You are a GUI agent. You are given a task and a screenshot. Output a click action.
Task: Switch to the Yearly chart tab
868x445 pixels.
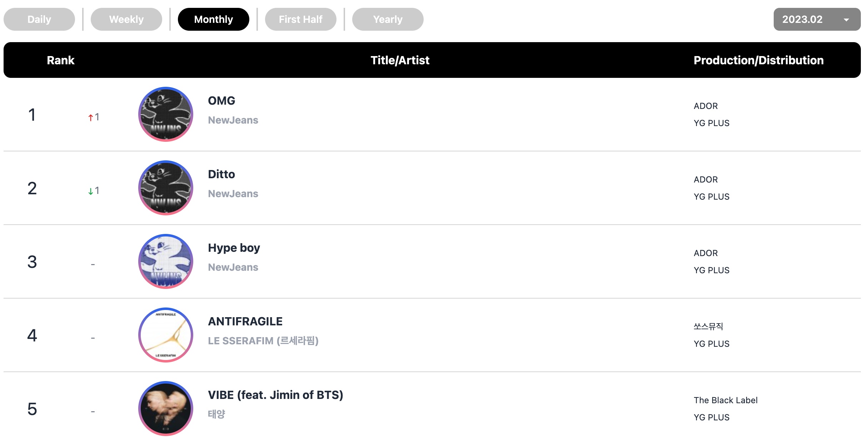(388, 19)
